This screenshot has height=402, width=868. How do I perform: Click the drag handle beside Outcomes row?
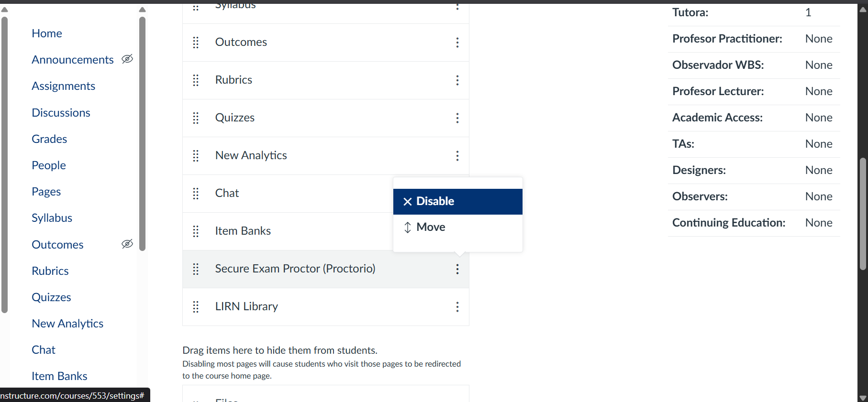point(196,43)
